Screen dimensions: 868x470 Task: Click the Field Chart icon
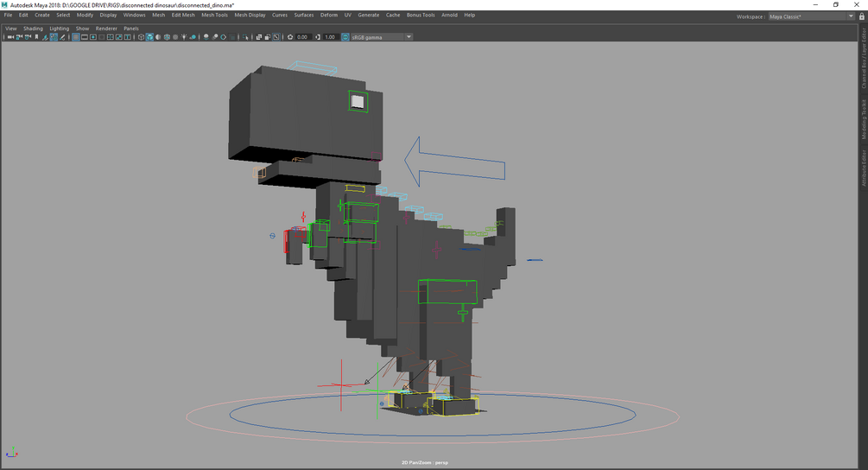[111, 37]
